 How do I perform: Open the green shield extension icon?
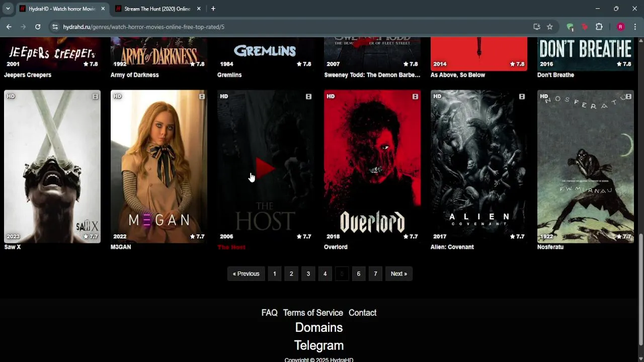(570, 27)
